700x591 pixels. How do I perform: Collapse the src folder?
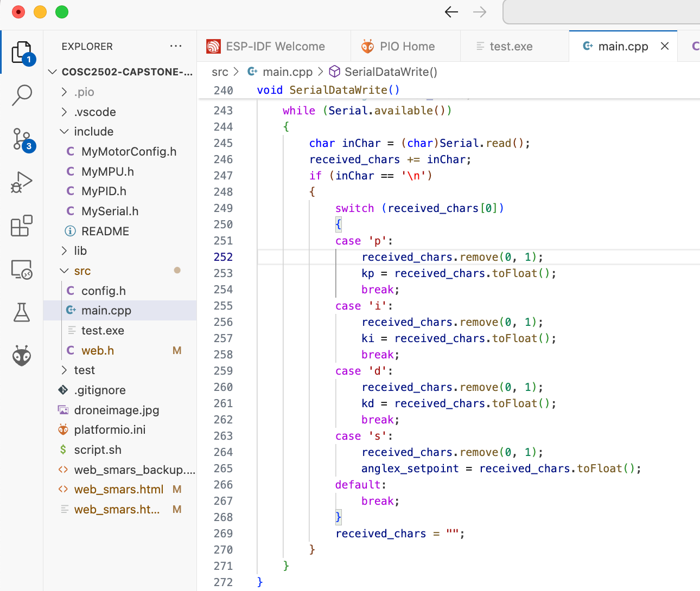coord(82,271)
